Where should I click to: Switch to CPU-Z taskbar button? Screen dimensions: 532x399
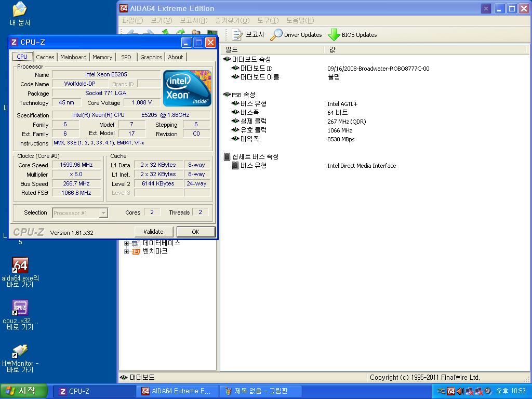pos(95,391)
